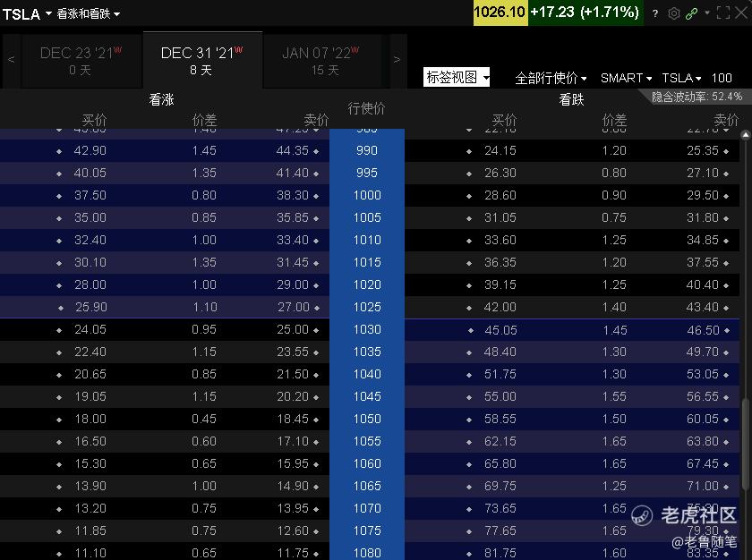752x560 pixels.
Task: Open the gear settings icon
Action: tap(674, 13)
